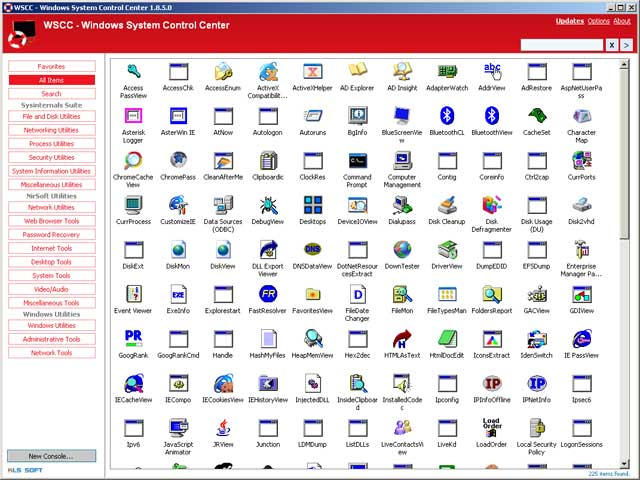Focus the search input field

tap(562, 45)
